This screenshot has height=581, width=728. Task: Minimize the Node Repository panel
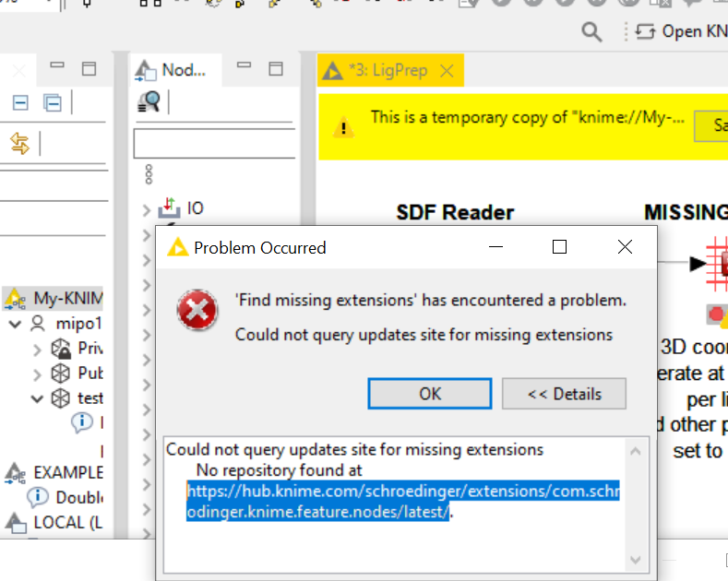[x=244, y=65]
